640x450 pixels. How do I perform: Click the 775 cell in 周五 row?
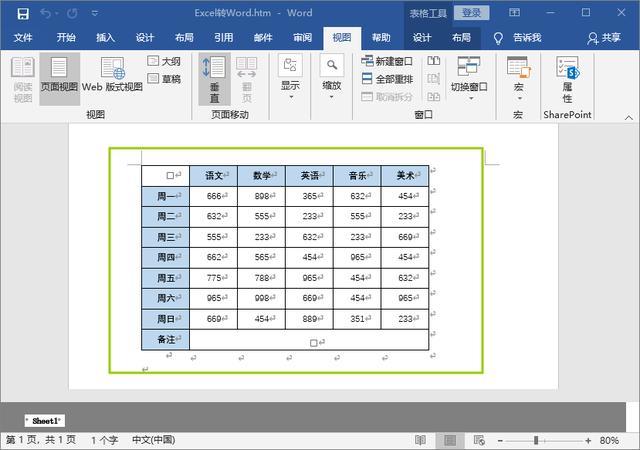coord(214,278)
